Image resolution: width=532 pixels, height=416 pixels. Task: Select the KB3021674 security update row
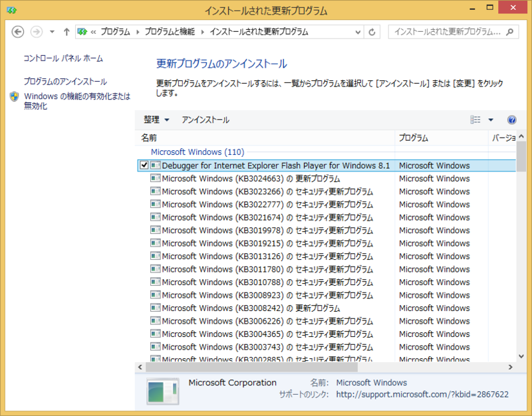point(326,217)
